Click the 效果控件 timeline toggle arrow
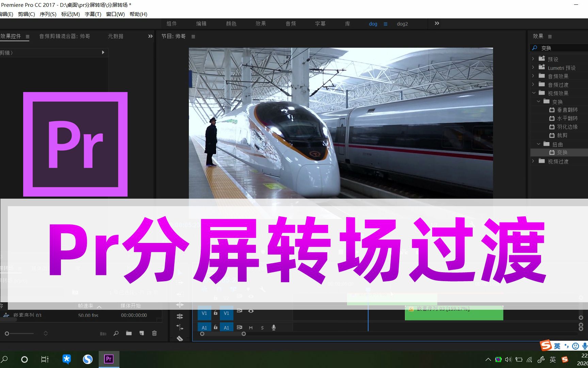The image size is (588, 368). [103, 52]
